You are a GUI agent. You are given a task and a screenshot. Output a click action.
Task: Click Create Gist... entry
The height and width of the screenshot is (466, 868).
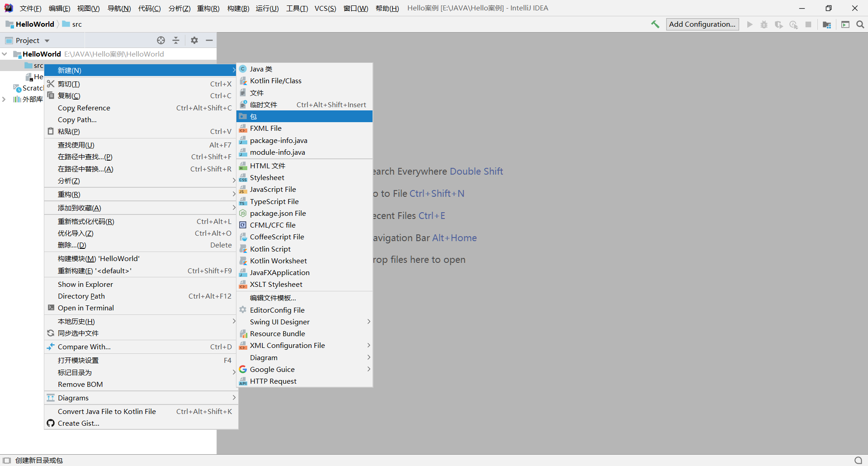pos(141,423)
